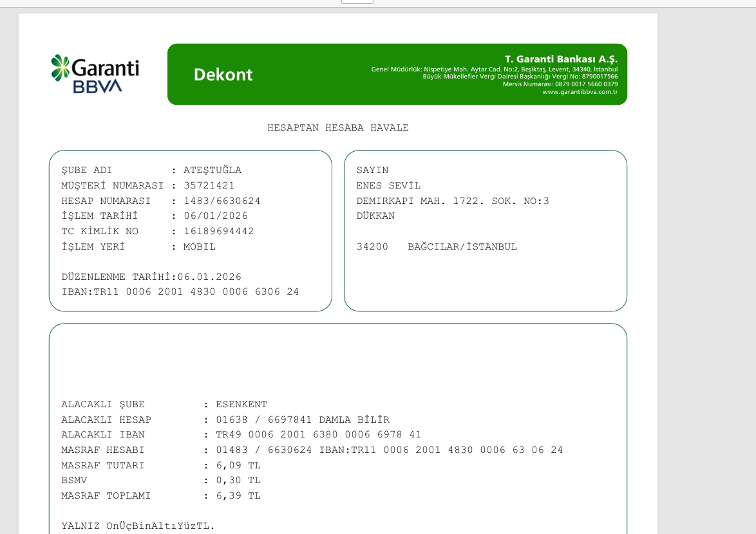Click the Mersis Numarası line in header

[560, 84]
